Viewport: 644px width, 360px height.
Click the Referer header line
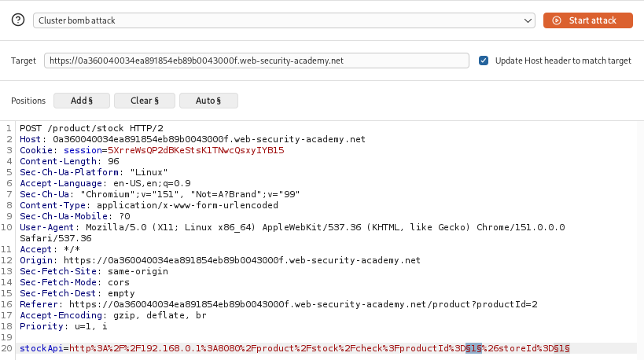coord(278,304)
